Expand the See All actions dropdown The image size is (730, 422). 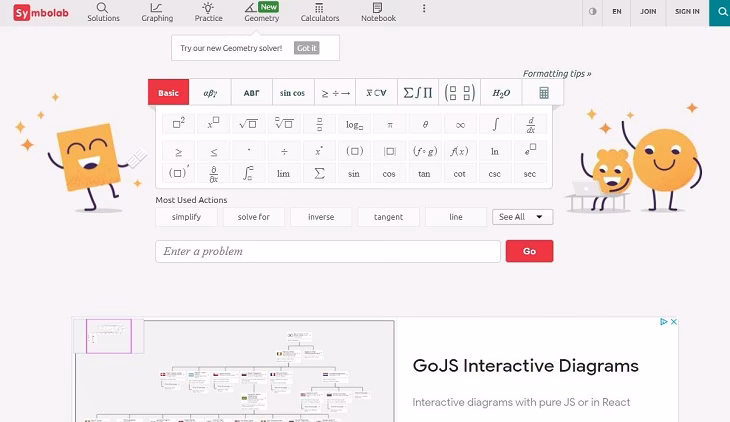[522, 217]
